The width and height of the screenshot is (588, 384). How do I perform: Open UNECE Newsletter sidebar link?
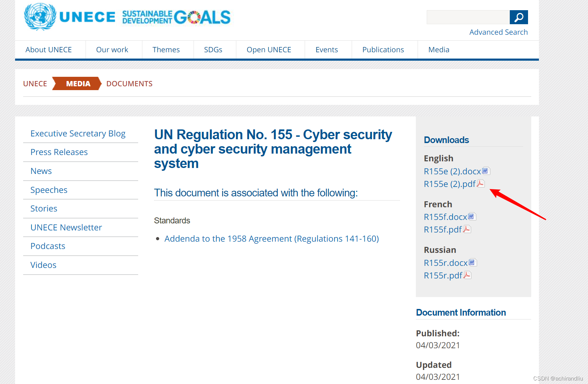pyautogui.click(x=66, y=228)
